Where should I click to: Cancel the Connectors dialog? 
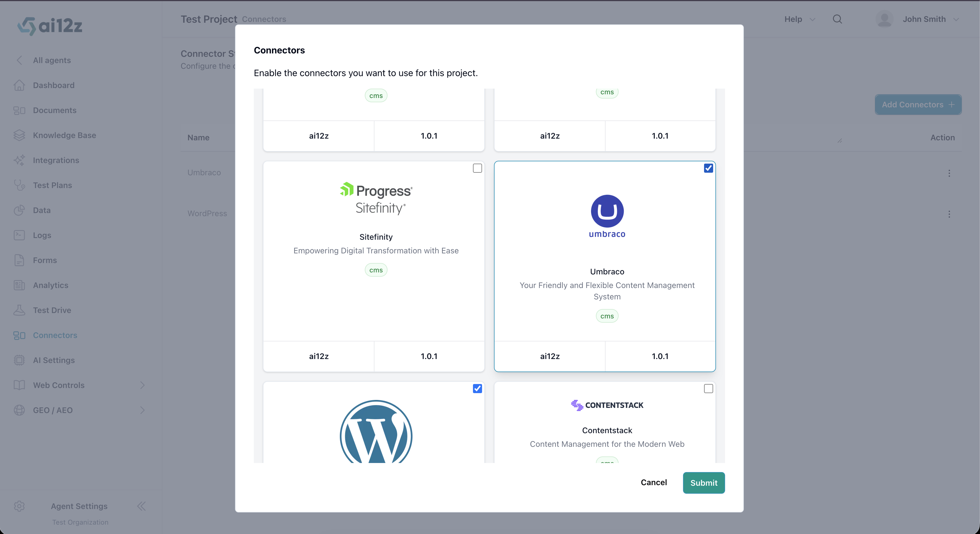[654, 482]
